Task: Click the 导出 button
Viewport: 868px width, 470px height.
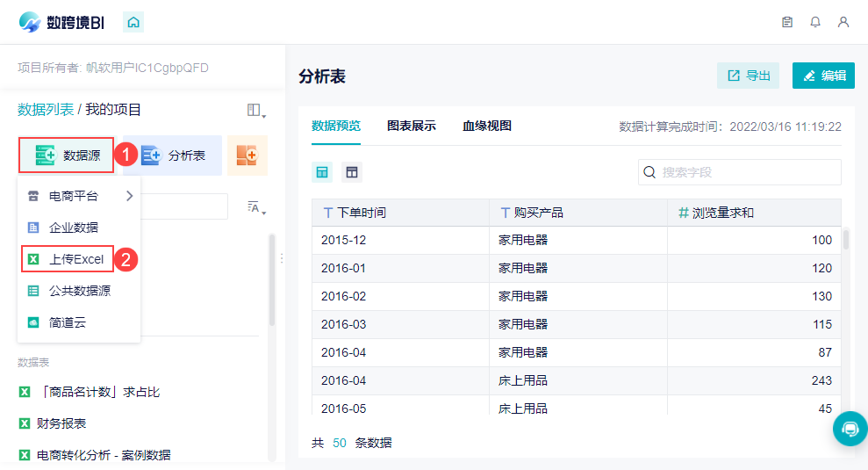Action: click(748, 76)
